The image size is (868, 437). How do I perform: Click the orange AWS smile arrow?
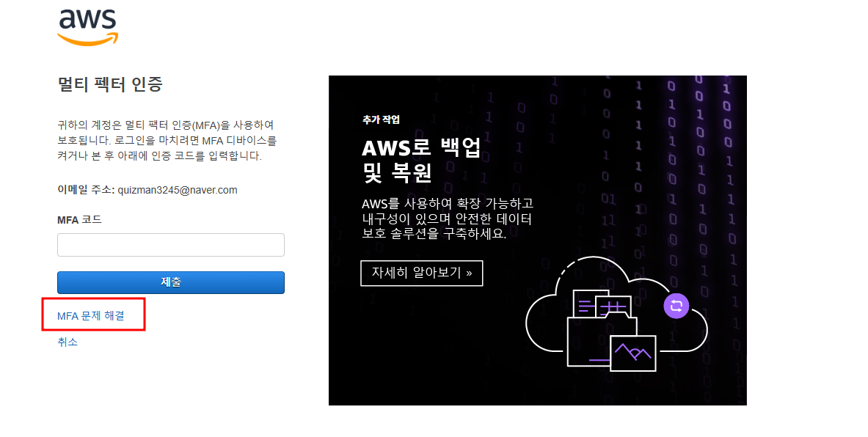click(x=87, y=39)
